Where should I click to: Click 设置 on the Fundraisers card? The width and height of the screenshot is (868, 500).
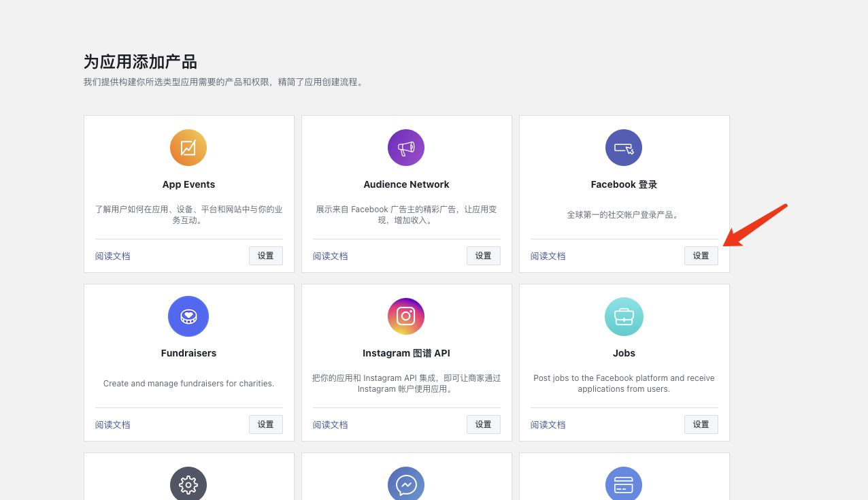tap(266, 424)
